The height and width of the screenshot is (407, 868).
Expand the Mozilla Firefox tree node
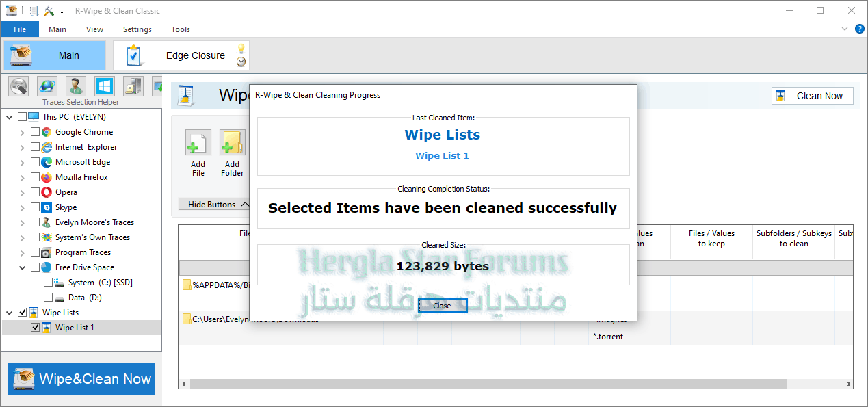[x=23, y=177]
